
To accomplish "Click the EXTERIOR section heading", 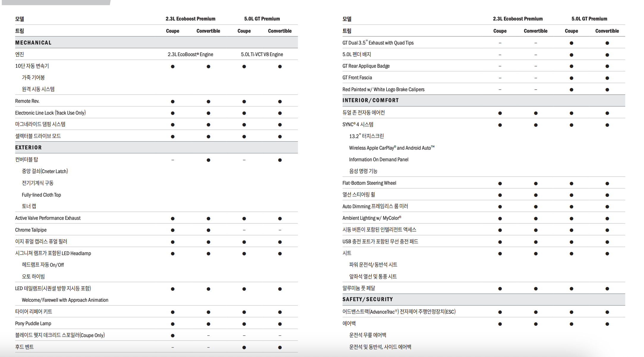I will tap(29, 147).
